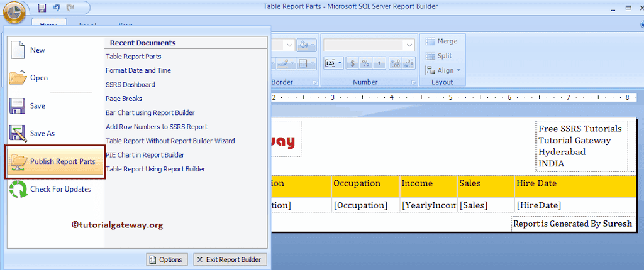Open recent Bar Chart using Report Builder
The width and height of the screenshot is (644, 270).
tap(150, 112)
